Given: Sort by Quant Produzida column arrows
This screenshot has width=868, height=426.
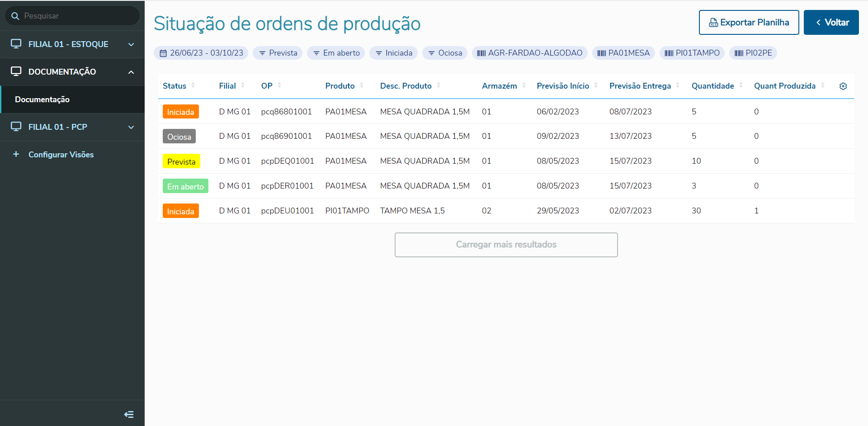Looking at the screenshot, I should 823,85.
